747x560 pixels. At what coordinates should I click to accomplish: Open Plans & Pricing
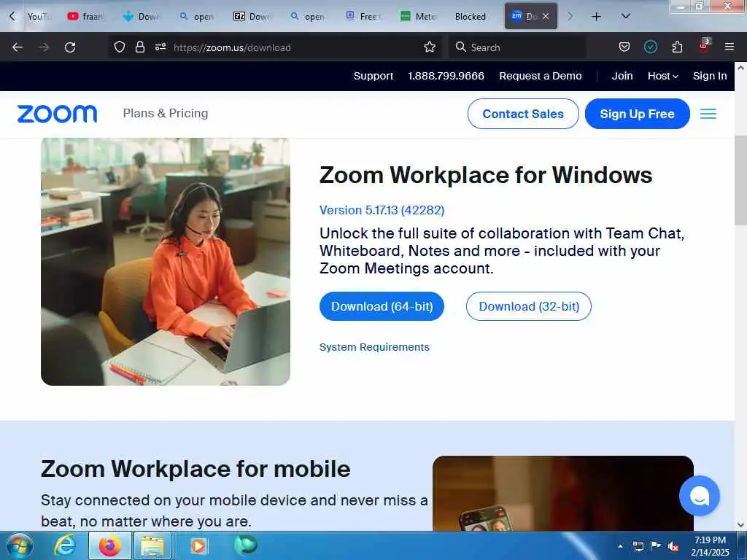[x=166, y=113]
